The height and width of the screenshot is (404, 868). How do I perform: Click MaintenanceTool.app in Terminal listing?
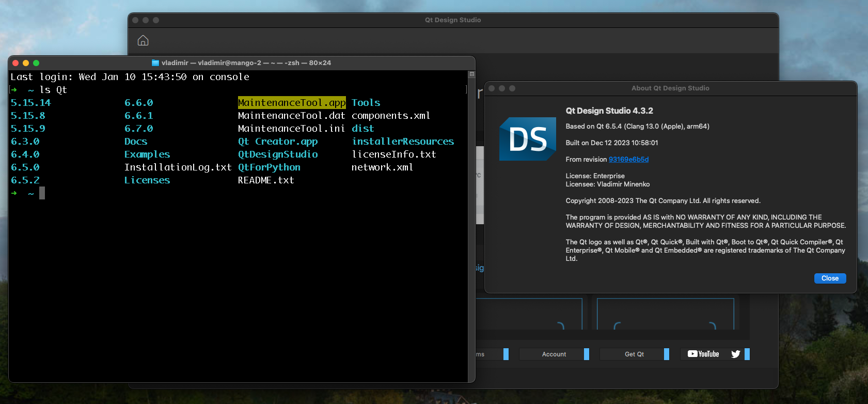coord(292,102)
